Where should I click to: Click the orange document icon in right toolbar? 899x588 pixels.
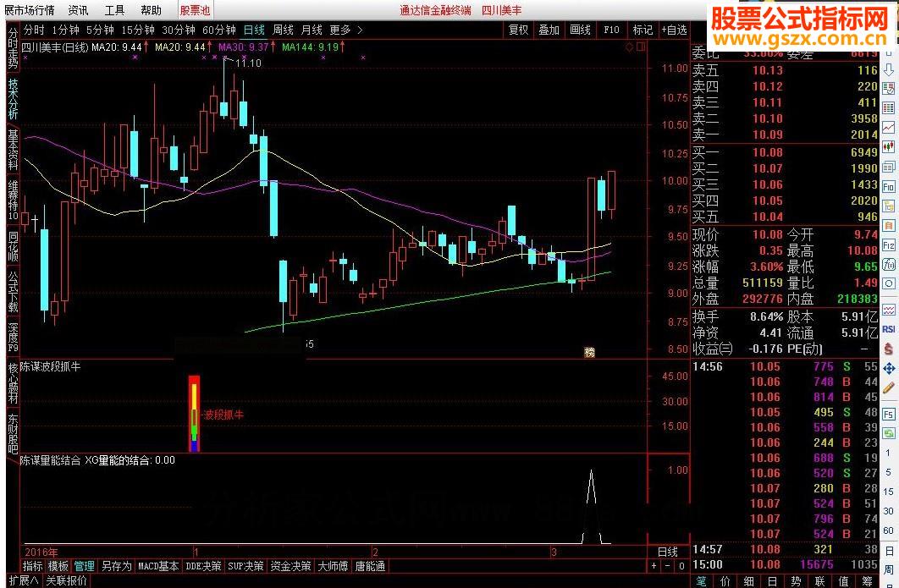tap(888, 225)
